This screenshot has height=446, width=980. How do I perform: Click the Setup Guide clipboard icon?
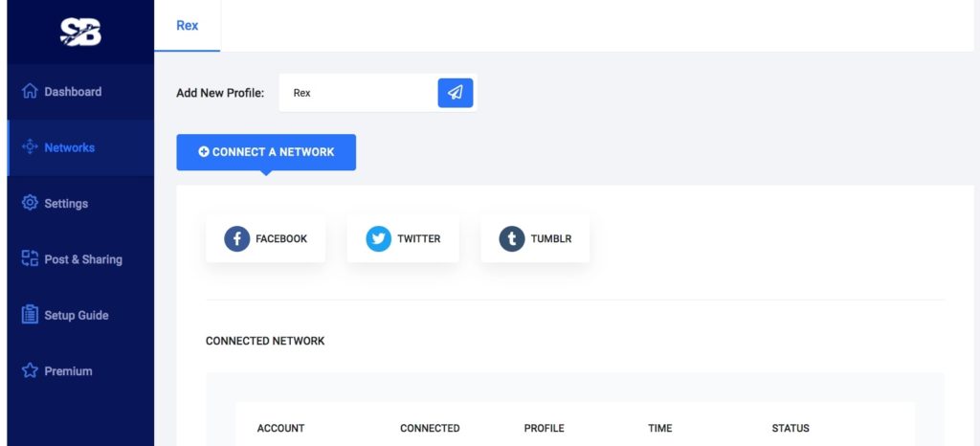point(30,315)
